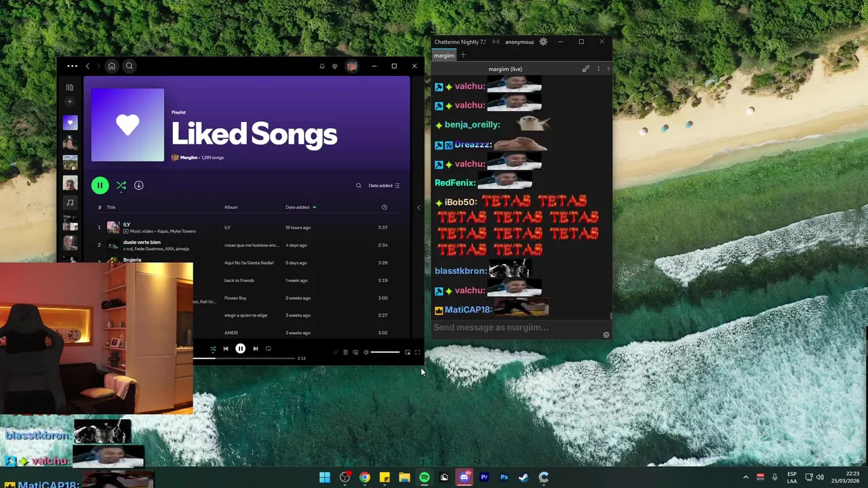Skip to the previous track
Viewport: 868px width, 488px height.
pos(226,349)
